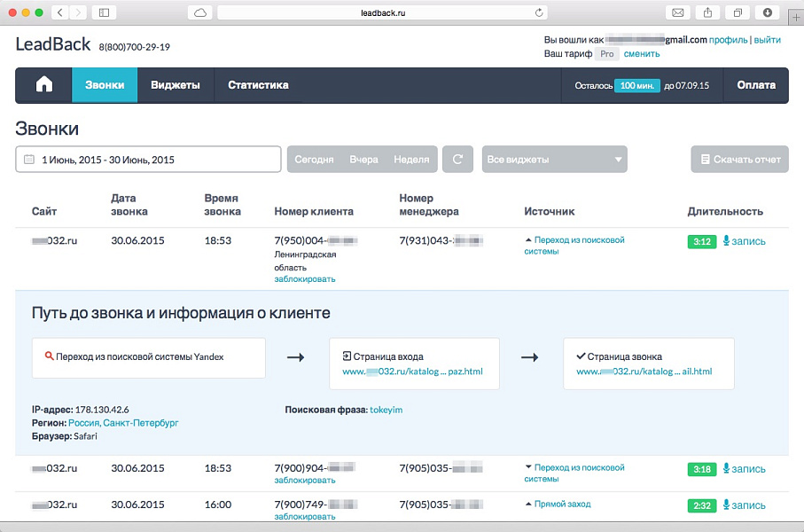The width and height of the screenshot is (804, 532).
Task: Open the Все виджеты dropdown
Action: point(553,159)
